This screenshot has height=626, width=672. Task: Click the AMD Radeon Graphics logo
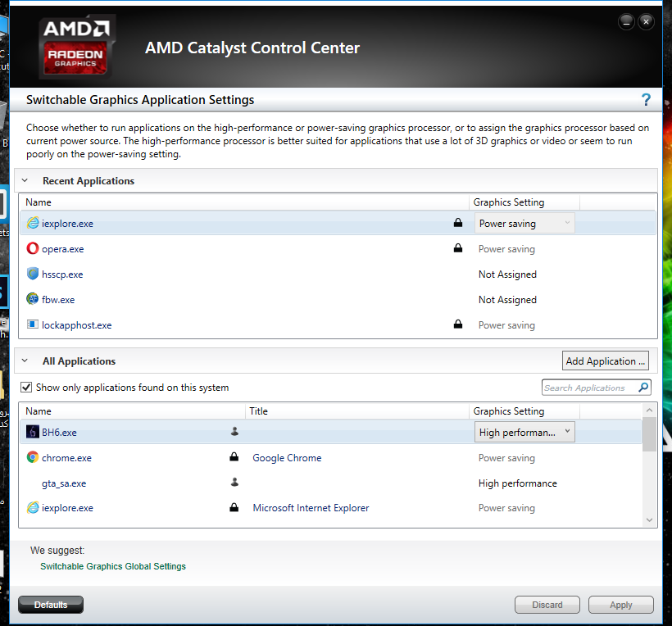point(77,46)
